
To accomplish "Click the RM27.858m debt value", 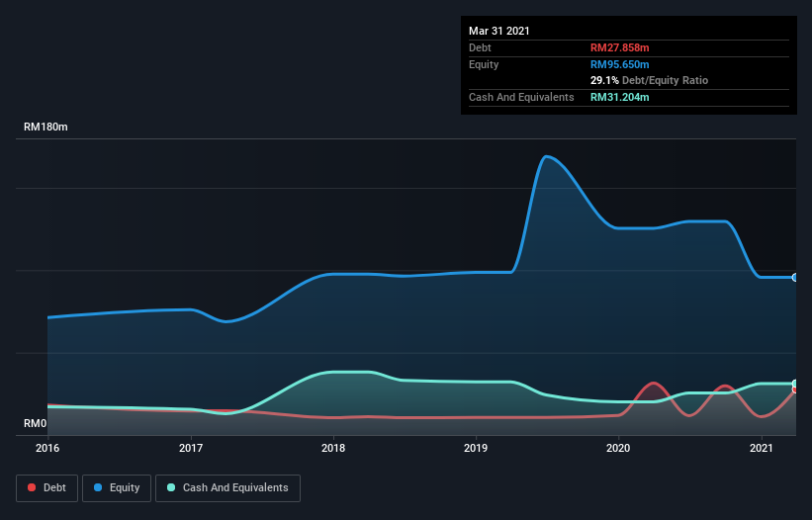I will click(619, 47).
